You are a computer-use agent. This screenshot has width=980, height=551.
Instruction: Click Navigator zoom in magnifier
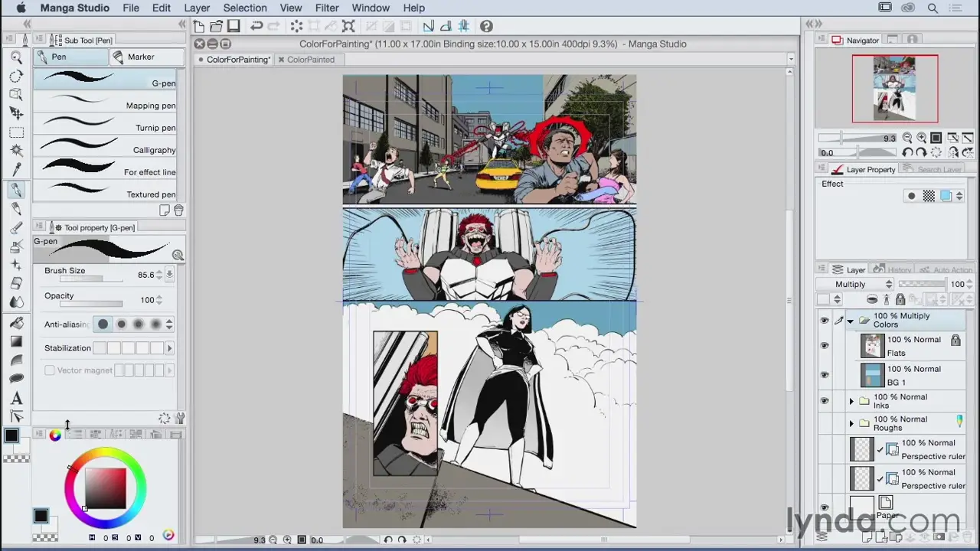point(921,139)
